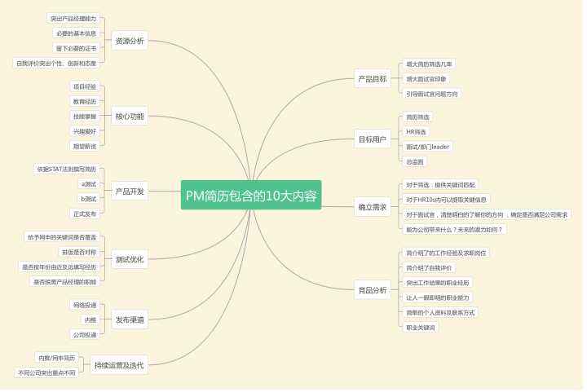Click the bottom subtopic mentioning 产品经理 under 测试优化
Screen dimensions: 587x392
click(x=64, y=282)
